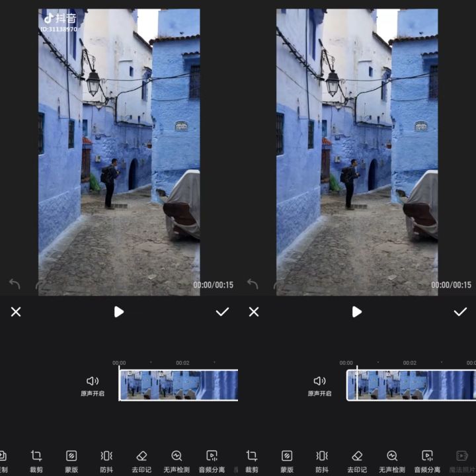Open Silence Detection (无声检测) in right panel
This screenshot has width=476, height=476.
[392, 459]
